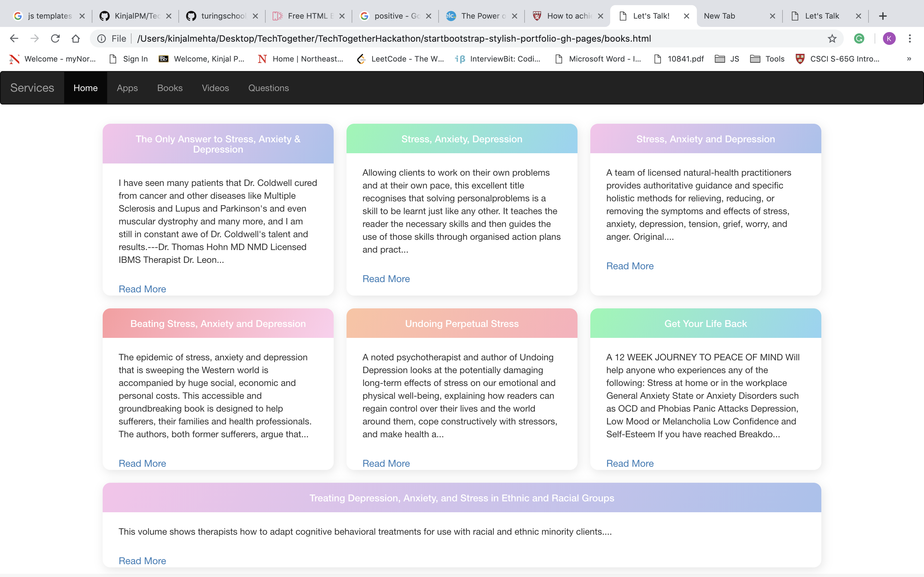Open a new tab with plus icon
This screenshot has width=924, height=577.
(x=882, y=16)
